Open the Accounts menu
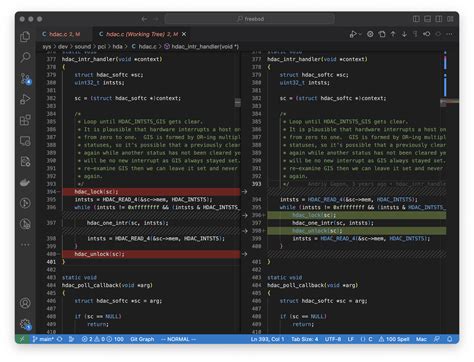 (25, 303)
